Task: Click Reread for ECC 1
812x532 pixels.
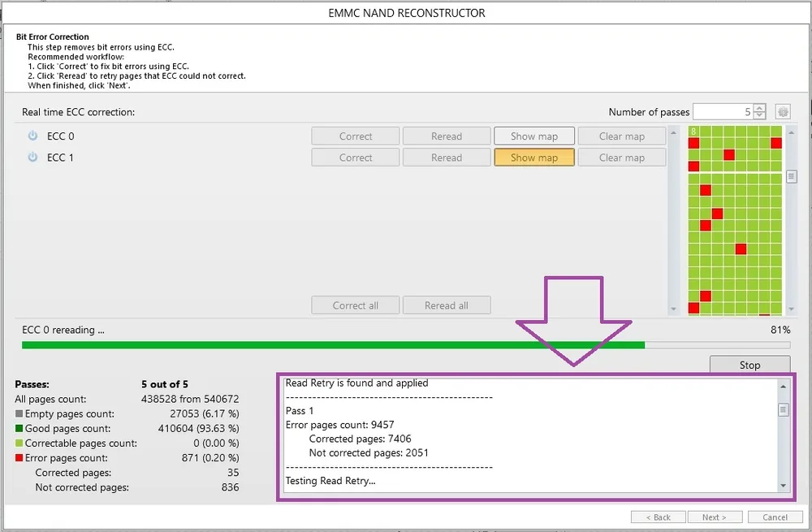Action: point(447,158)
